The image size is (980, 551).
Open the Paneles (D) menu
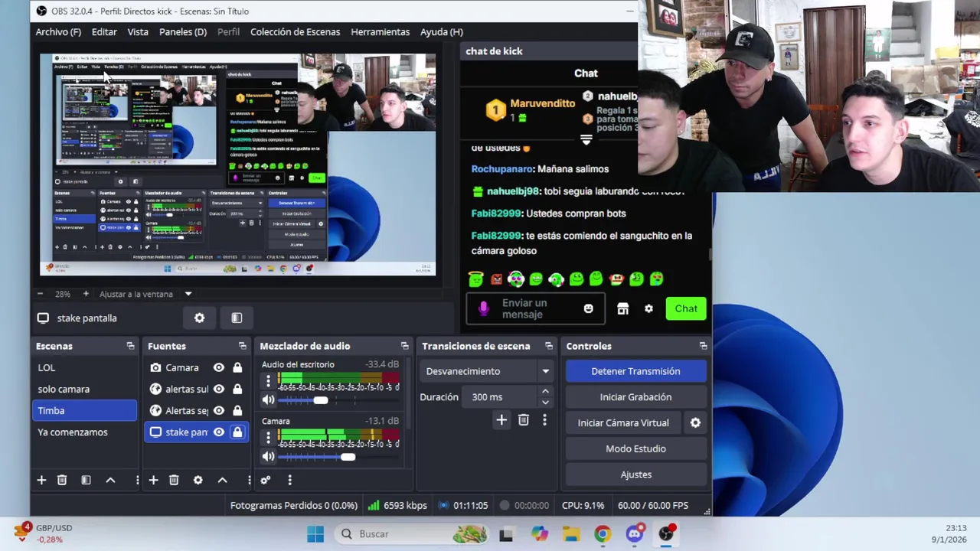(183, 31)
